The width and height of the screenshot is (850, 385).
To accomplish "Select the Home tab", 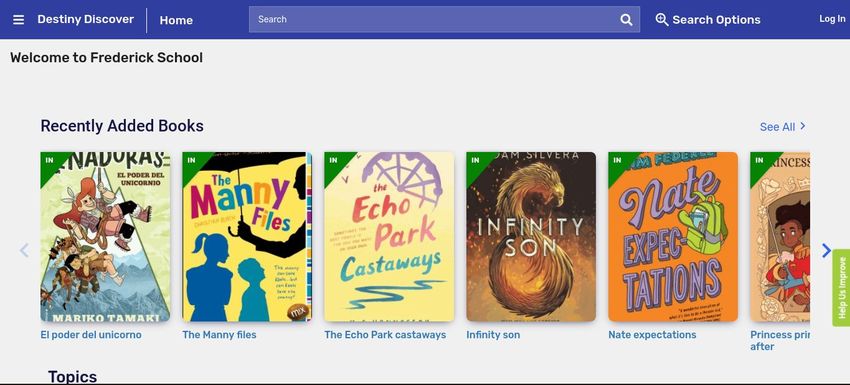I will tap(176, 20).
